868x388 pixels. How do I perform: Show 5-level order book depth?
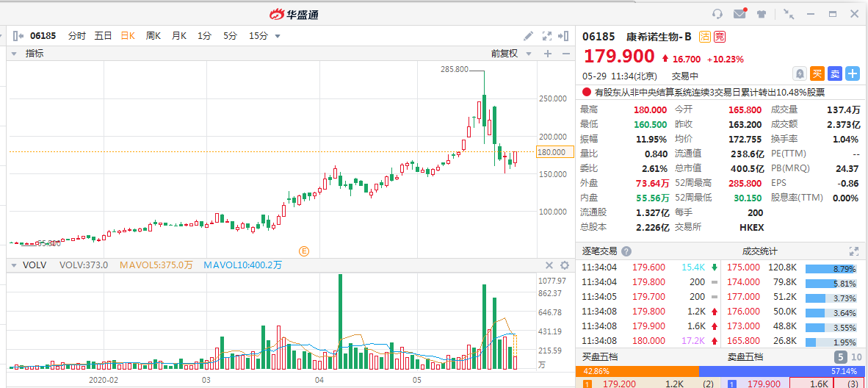tap(840, 358)
